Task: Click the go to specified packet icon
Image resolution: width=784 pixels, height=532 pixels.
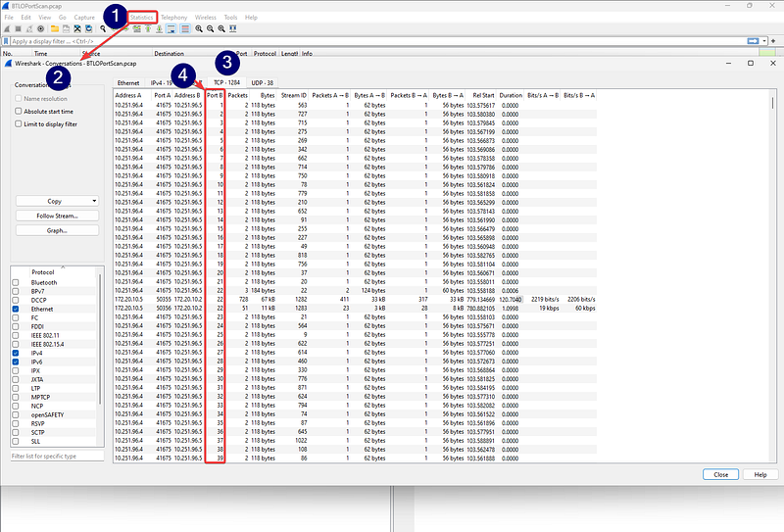Action: coord(137,29)
